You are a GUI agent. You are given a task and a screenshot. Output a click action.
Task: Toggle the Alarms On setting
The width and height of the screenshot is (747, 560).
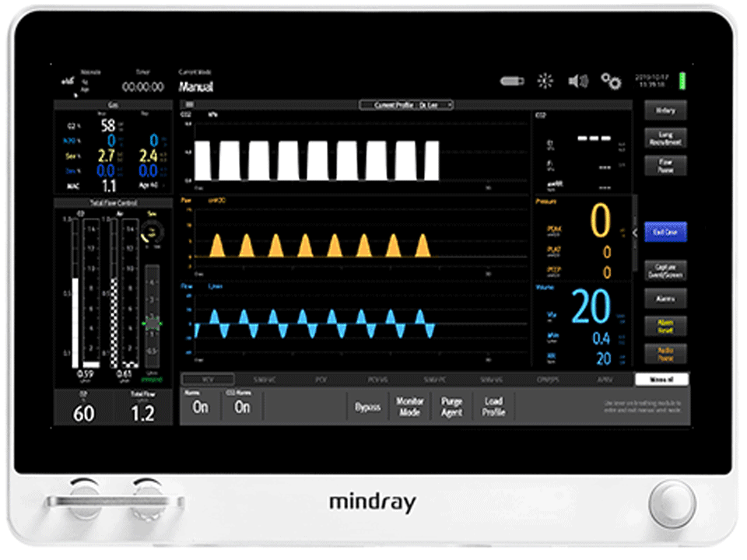[201, 405]
